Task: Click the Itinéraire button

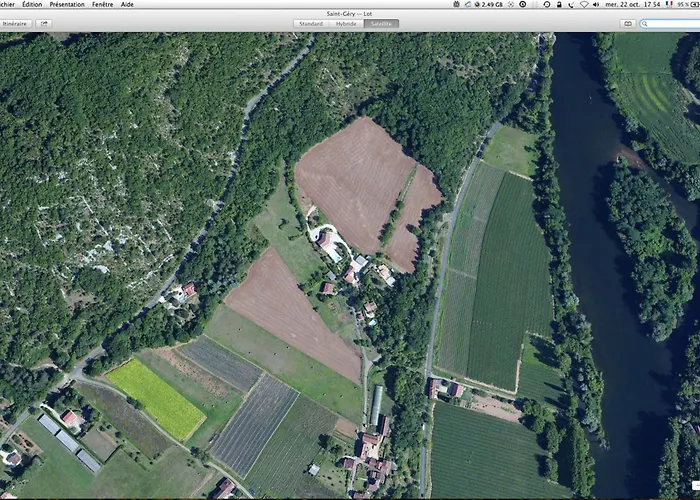Action: coord(15,23)
